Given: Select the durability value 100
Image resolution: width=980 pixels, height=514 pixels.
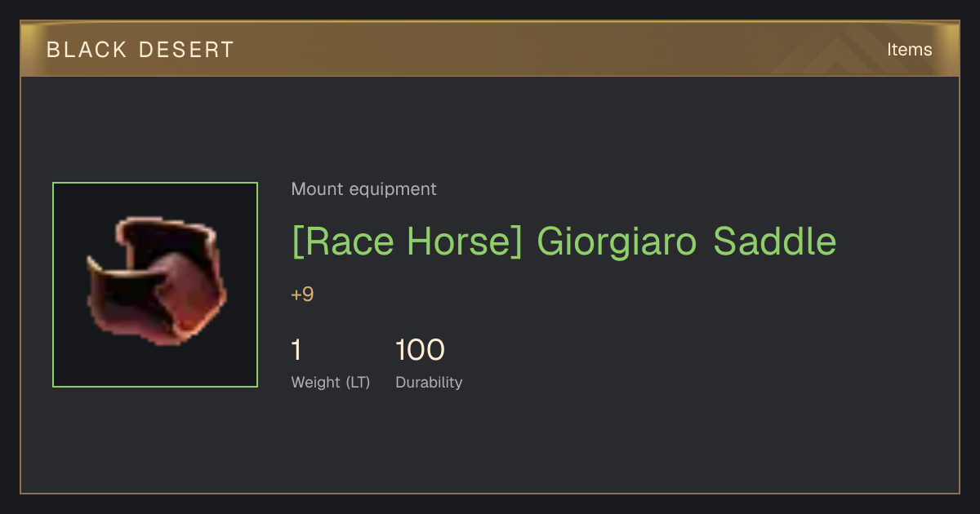Looking at the screenshot, I should 420,350.
